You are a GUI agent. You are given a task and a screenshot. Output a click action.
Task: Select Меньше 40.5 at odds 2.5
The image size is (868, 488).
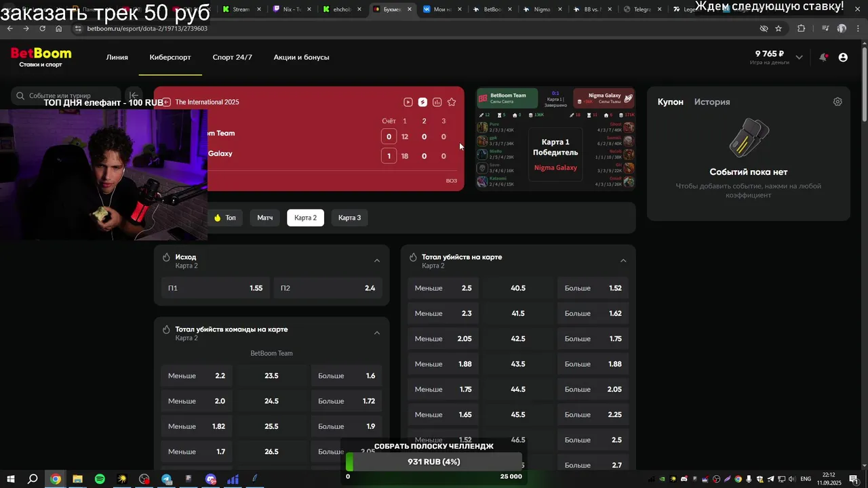click(443, 288)
